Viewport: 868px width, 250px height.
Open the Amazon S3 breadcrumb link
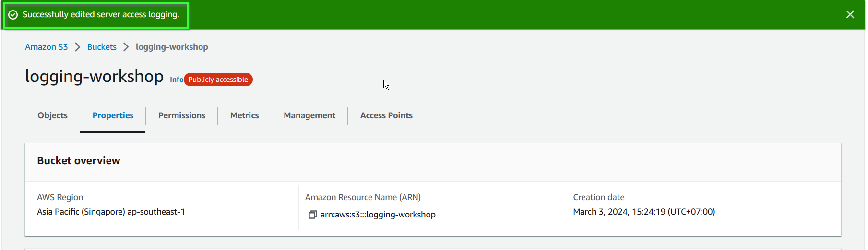point(47,47)
